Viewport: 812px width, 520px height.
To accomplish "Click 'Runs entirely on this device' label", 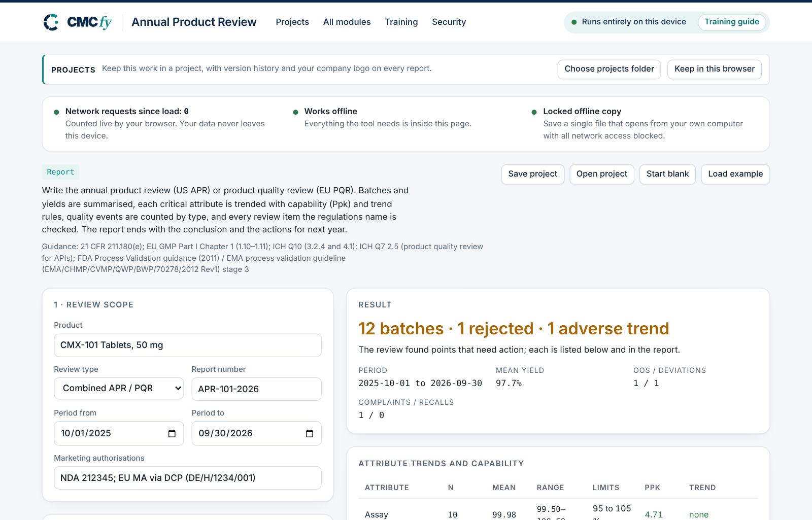I will pos(634,22).
